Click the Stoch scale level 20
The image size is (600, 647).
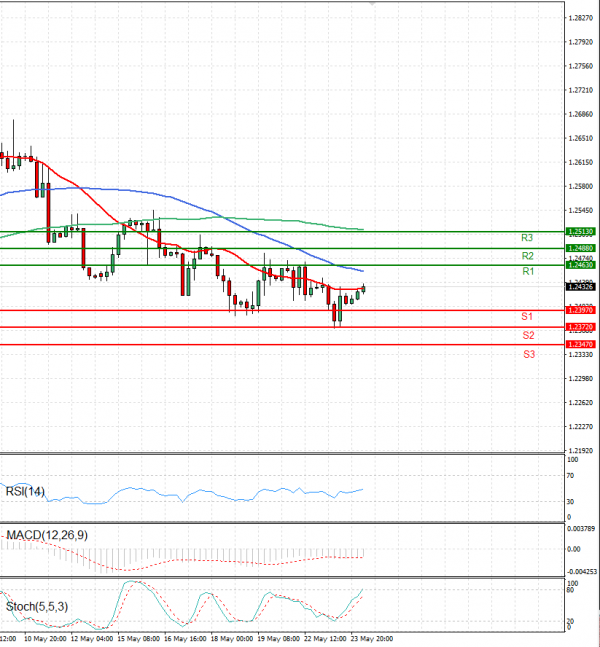click(x=570, y=621)
